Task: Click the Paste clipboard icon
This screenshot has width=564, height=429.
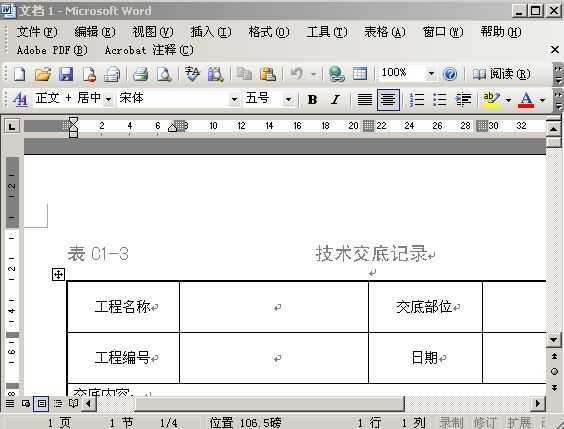Action: point(268,74)
